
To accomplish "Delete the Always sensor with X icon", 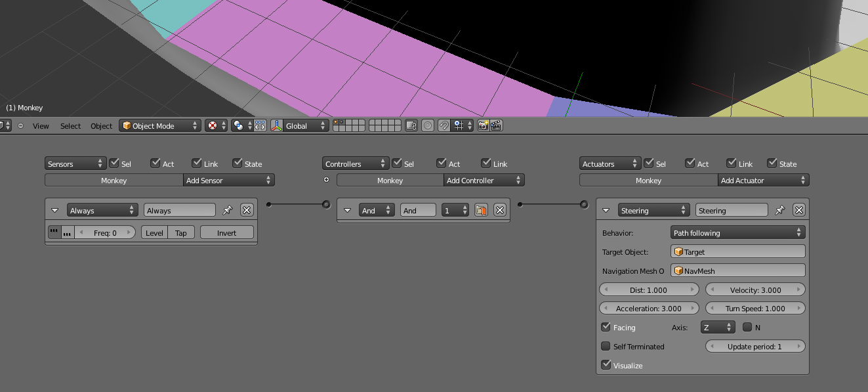I will 247,210.
